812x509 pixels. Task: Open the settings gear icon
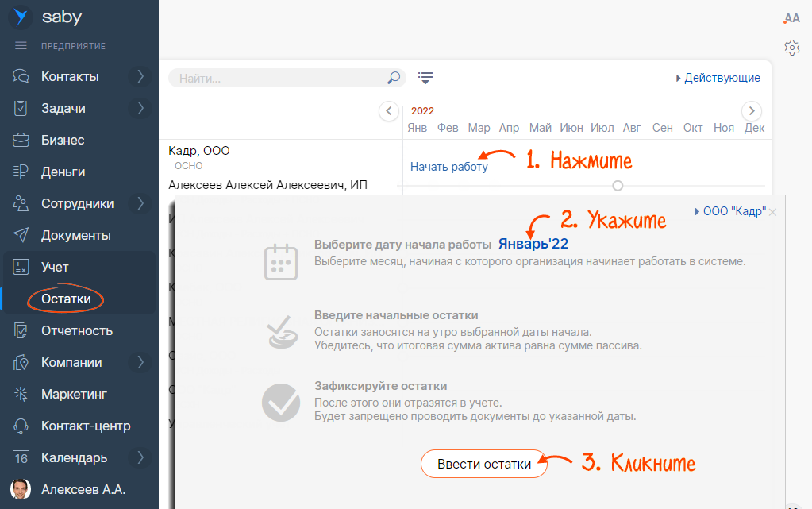[x=791, y=48]
